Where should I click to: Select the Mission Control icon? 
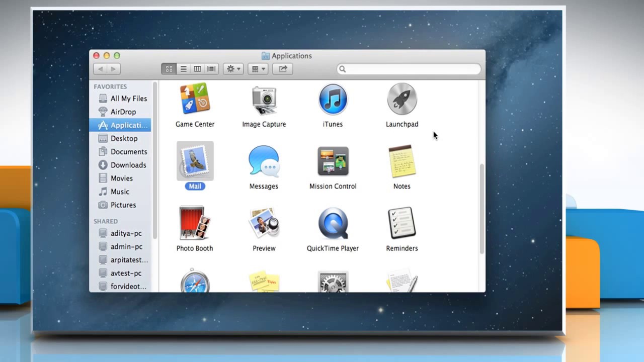tap(333, 161)
